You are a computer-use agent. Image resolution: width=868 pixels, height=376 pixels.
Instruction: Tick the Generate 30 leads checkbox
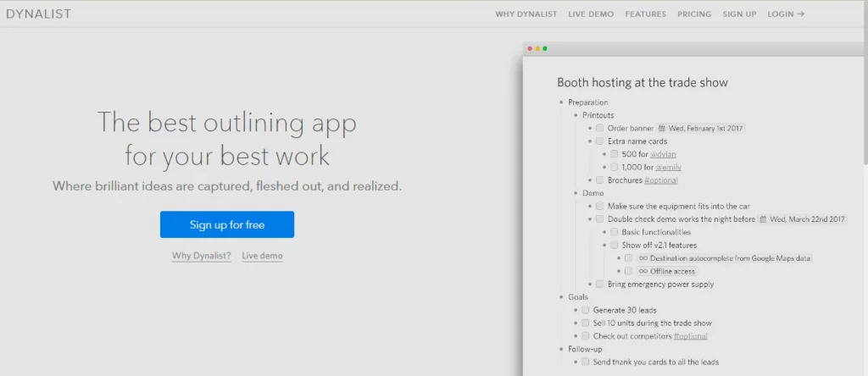[x=585, y=310]
